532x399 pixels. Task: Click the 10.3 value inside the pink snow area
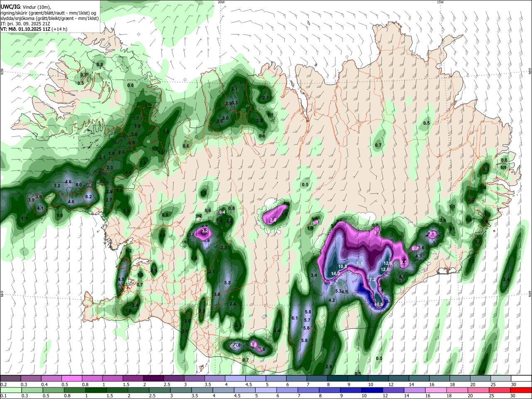[342, 266]
